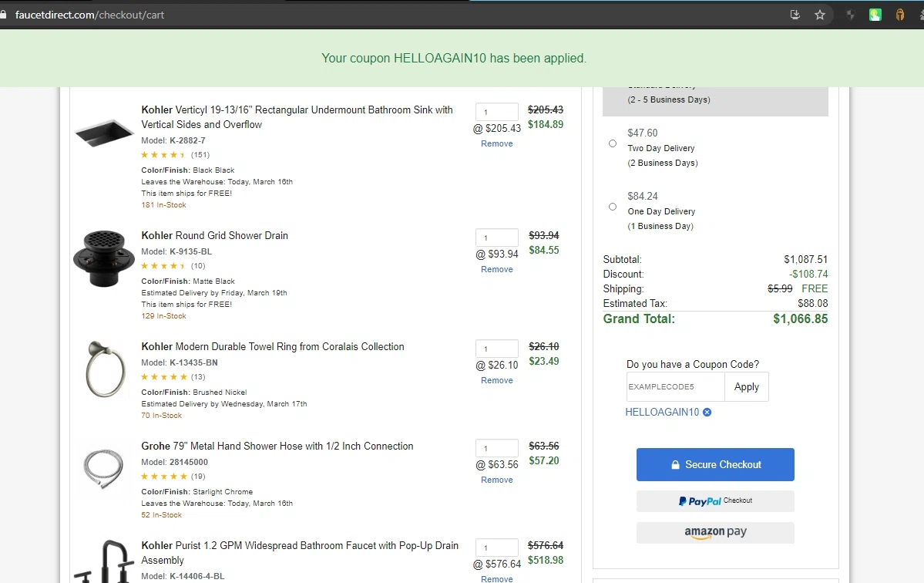Viewport: 924px width, 583px height.
Task: Click star rating of Shower Drain (10)
Action: [163, 266]
